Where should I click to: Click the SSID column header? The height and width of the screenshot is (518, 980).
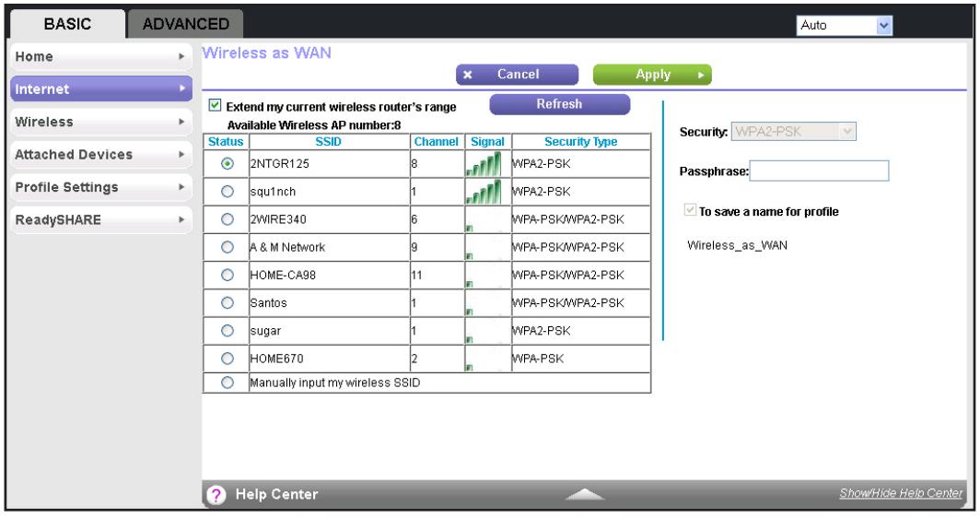click(x=329, y=142)
